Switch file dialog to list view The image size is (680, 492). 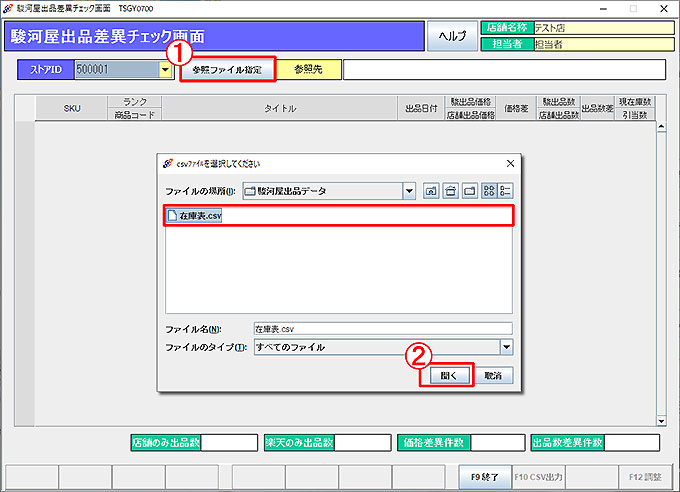tap(489, 191)
